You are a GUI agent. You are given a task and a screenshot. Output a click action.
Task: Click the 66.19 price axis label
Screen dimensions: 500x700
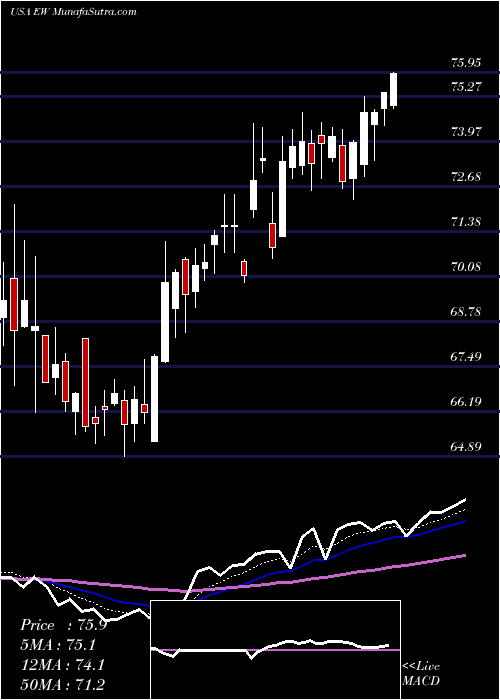click(466, 402)
